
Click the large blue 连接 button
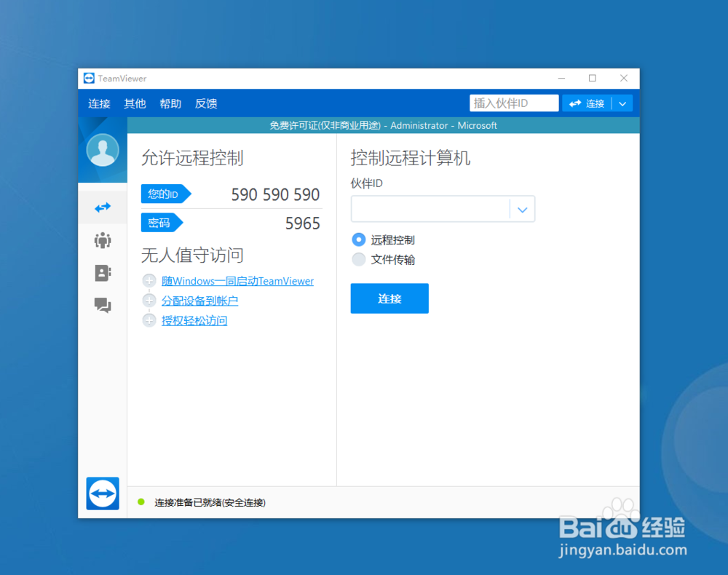pyautogui.click(x=389, y=298)
